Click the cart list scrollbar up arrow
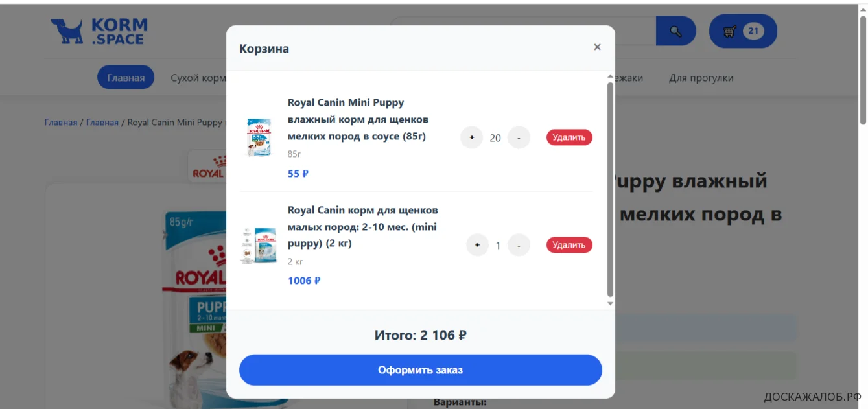Screen dimensions: 868x409 click(x=610, y=76)
